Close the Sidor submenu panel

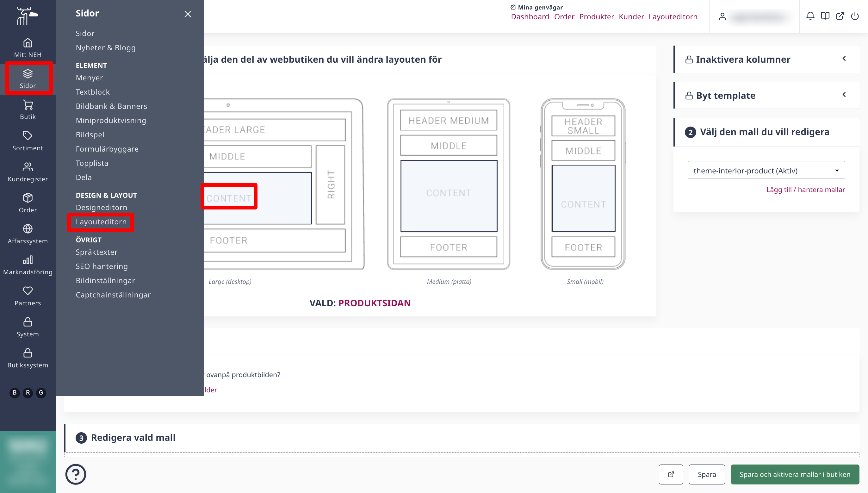[188, 14]
